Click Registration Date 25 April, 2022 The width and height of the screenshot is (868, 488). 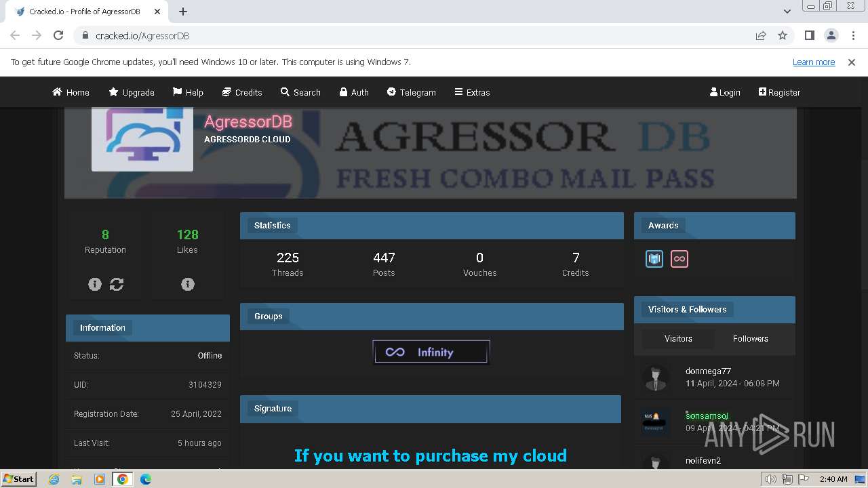point(196,414)
